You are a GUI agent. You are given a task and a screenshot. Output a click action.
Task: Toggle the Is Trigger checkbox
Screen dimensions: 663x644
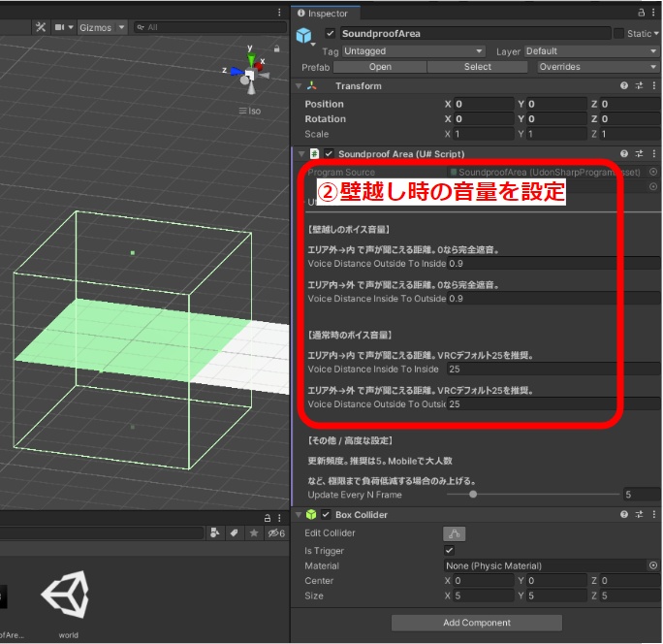tap(449, 551)
